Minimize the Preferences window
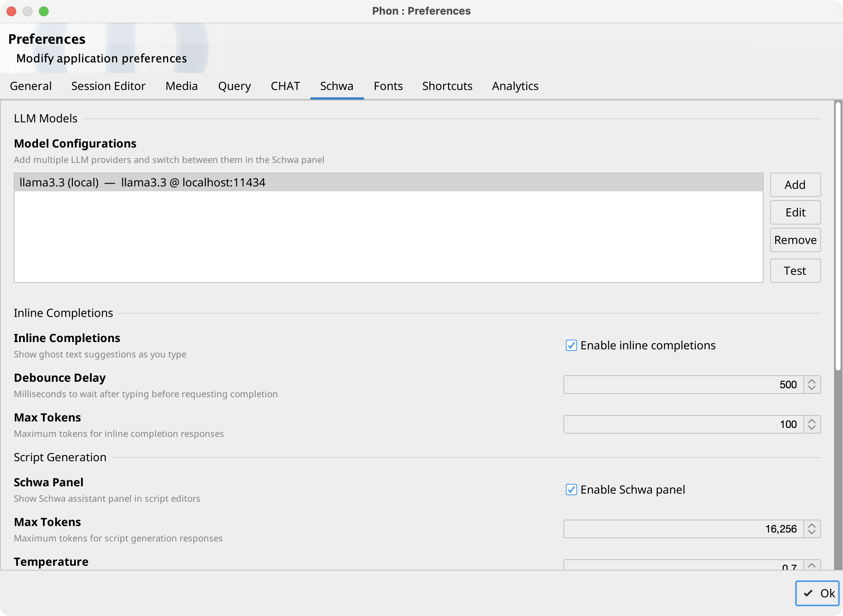 coord(28,11)
